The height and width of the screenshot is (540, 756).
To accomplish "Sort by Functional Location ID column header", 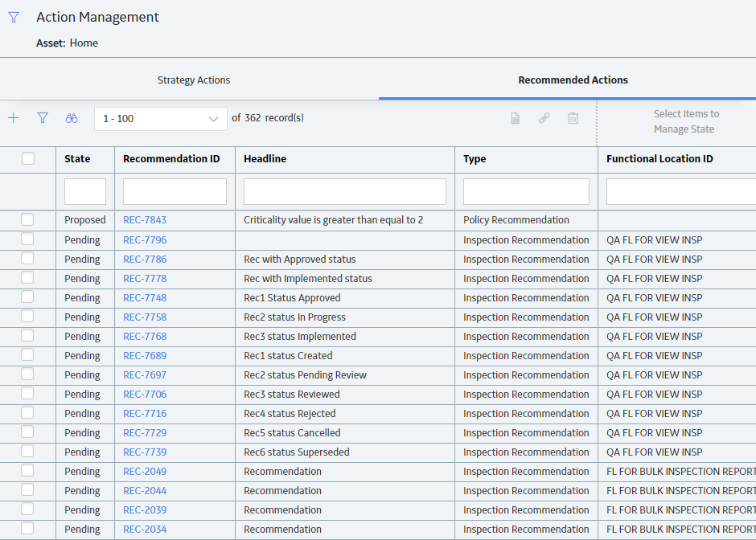I will click(x=659, y=159).
